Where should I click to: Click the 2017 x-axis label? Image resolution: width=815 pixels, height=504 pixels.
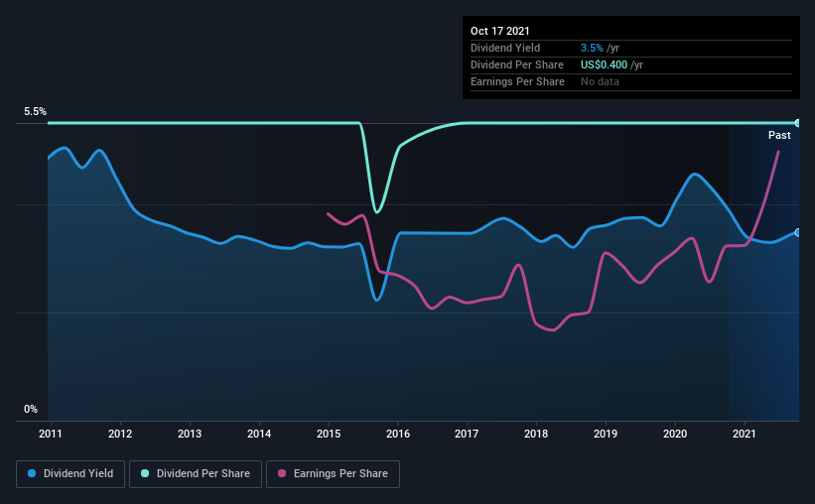click(467, 434)
